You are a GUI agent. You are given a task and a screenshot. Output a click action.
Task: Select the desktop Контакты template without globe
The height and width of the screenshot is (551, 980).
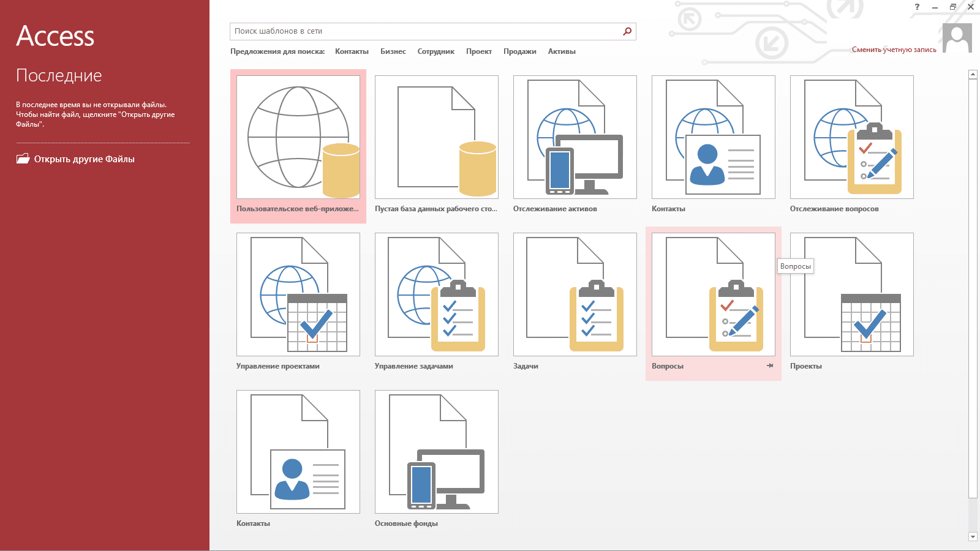point(298,460)
